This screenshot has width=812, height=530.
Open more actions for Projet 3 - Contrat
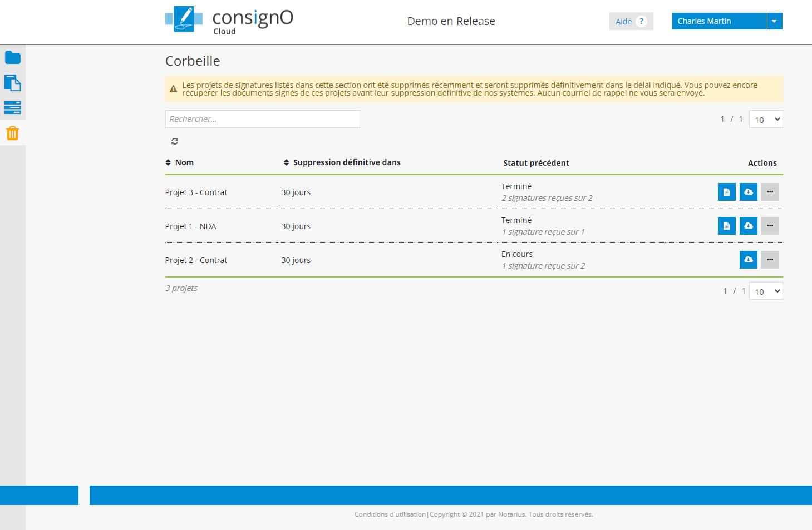tap(770, 192)
